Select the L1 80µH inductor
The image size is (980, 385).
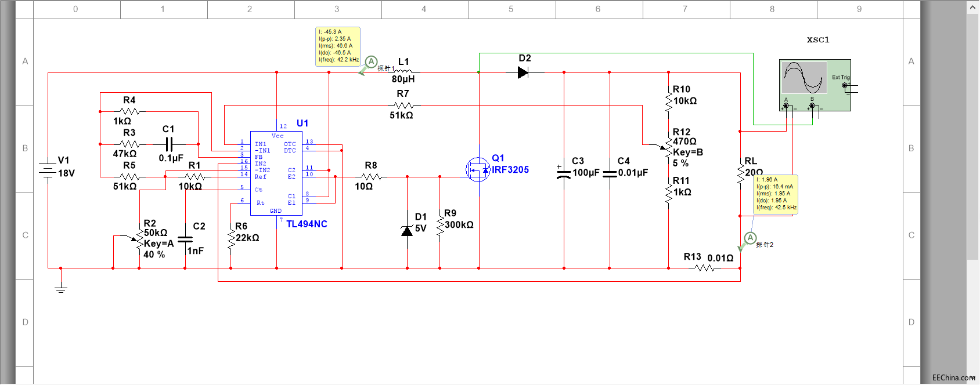(403, 71)
